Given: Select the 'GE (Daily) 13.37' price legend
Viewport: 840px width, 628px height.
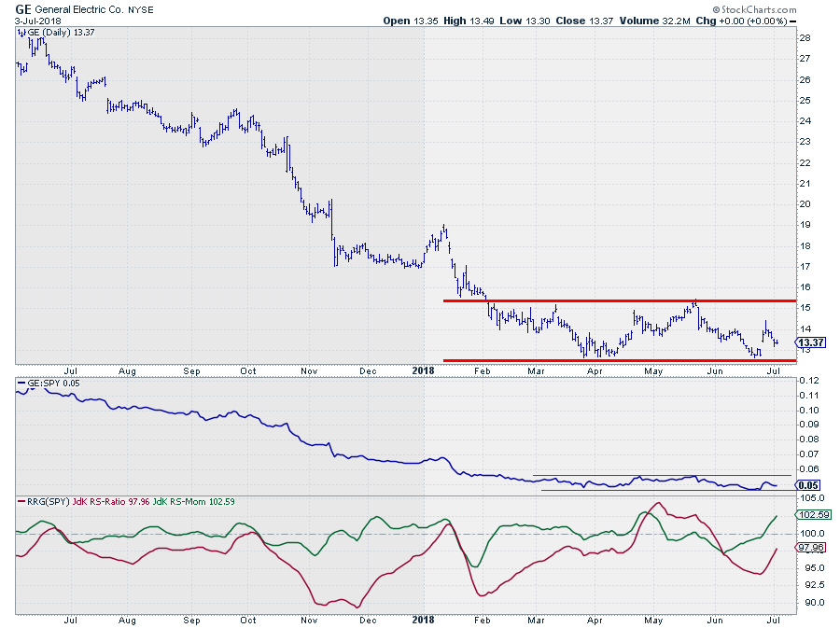Looking at the screenshot, I should pyautogui.click(x=61, y=33).
